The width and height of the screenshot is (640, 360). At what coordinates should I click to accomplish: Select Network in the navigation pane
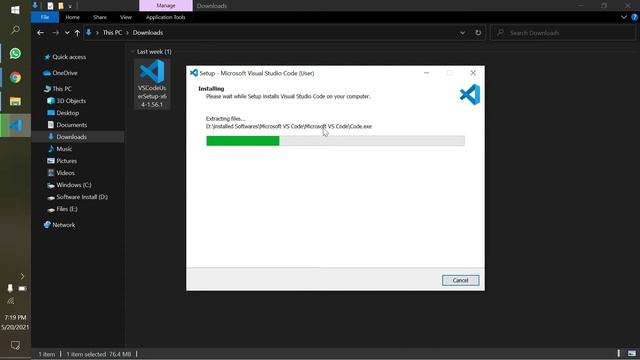pyautogui.click(x=64, y=225)
